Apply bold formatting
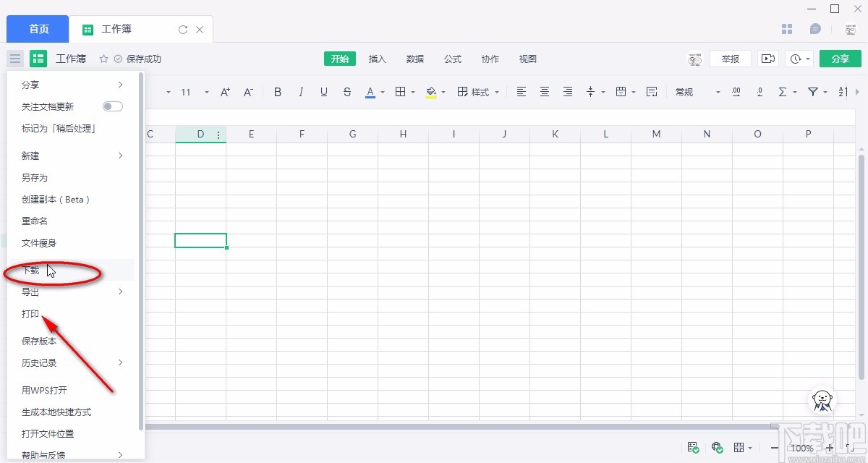 (278, 92)
